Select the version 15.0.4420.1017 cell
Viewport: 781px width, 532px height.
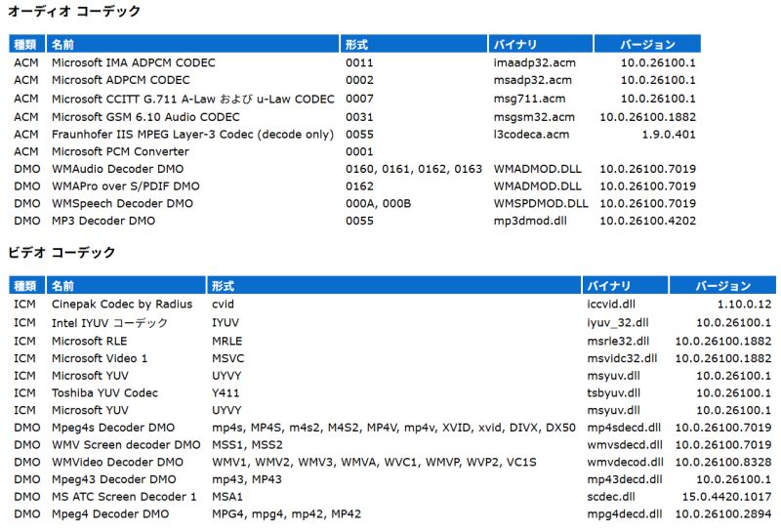[726, 497]
